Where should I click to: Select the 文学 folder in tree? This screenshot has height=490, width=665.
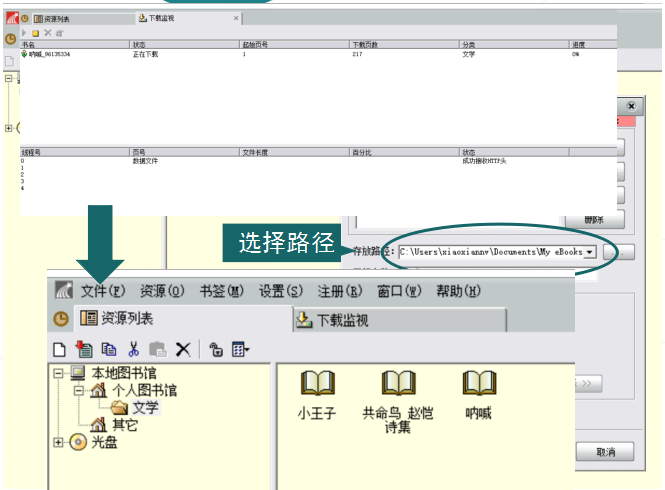[x=144, y=407]
